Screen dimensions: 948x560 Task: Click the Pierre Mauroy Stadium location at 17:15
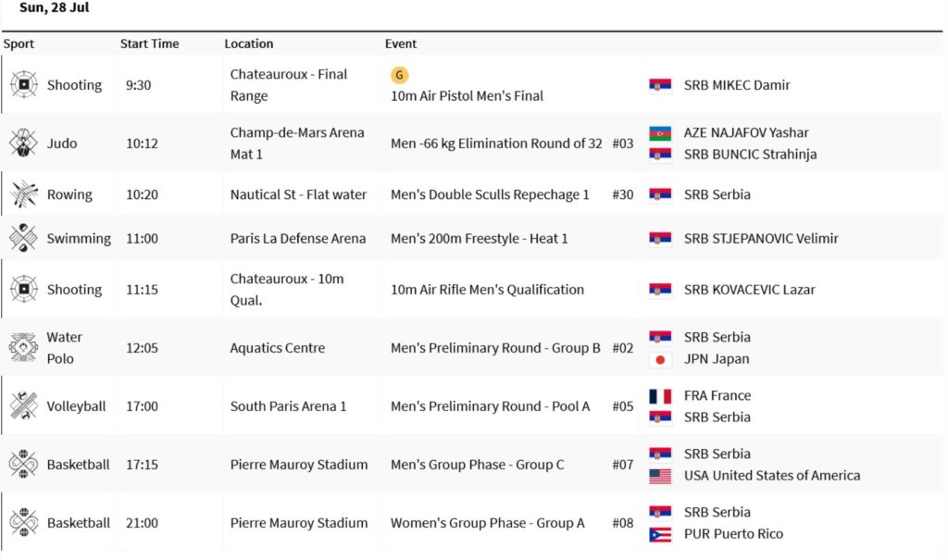point(298,465)
